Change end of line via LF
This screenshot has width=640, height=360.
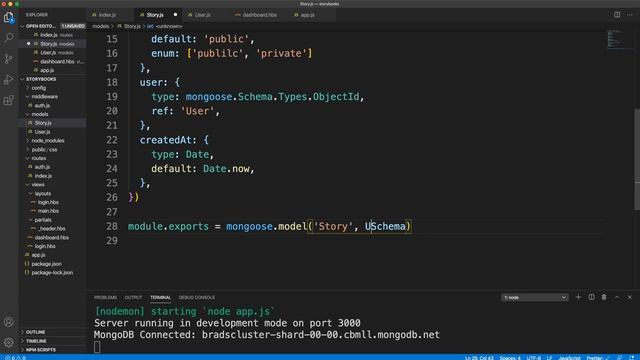click(549, 358)
